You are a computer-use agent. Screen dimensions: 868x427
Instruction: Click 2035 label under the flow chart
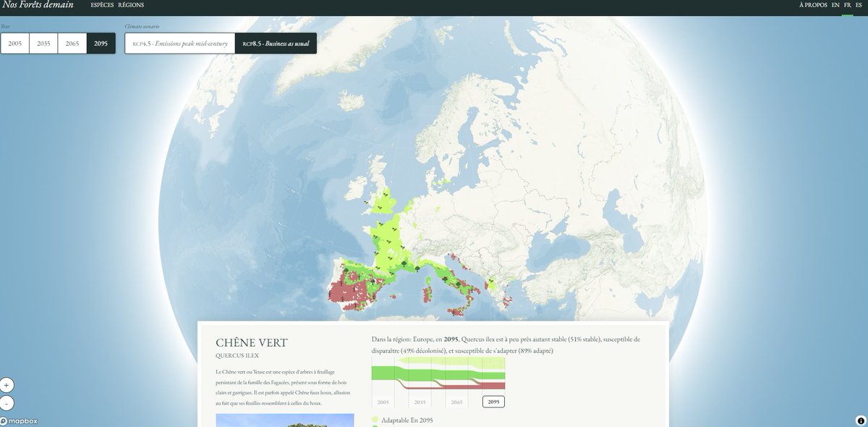(420, 402)
